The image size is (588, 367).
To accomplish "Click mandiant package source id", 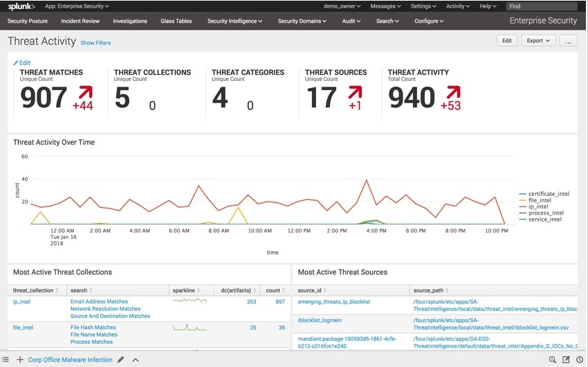I will coord(347,342).
